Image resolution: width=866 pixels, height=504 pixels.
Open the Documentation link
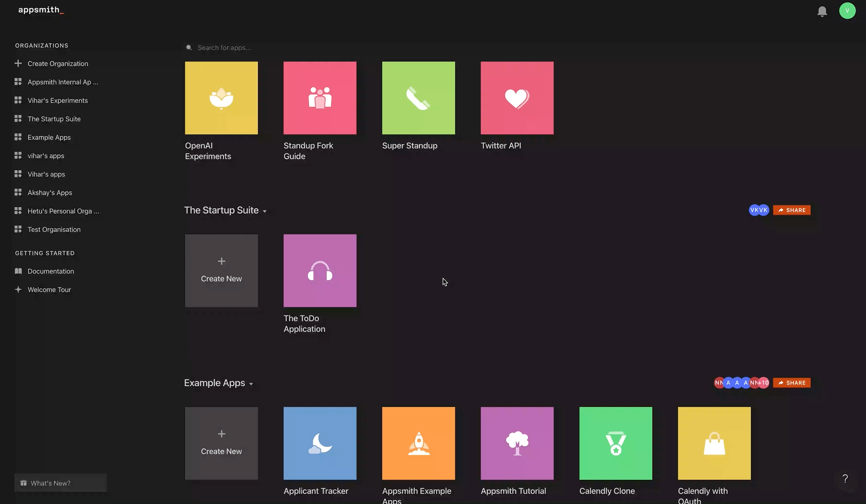tap(50, 271)
